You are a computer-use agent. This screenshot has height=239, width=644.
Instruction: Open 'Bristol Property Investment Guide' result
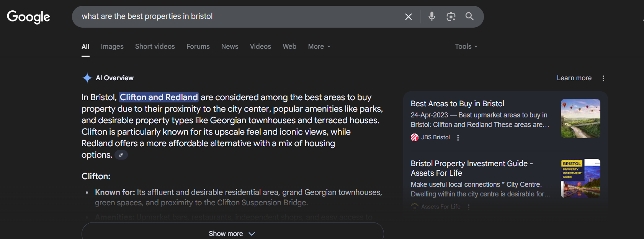pos(472,168)
